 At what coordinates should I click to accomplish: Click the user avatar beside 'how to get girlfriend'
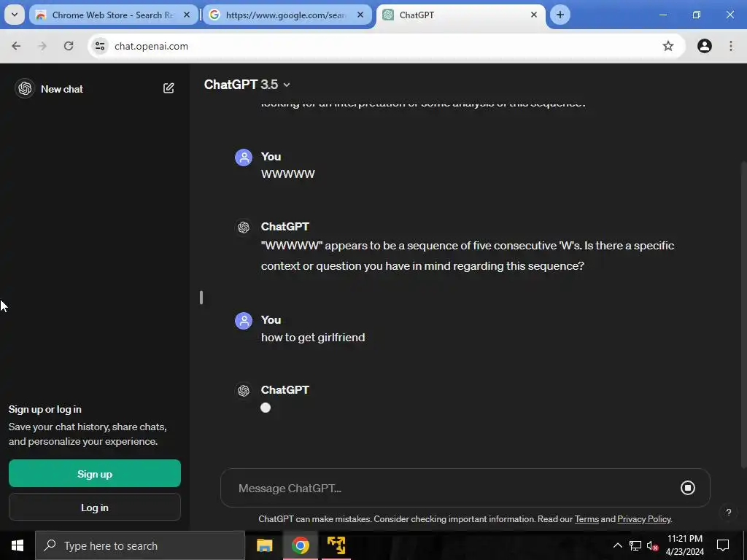click(x=244, y=321)
